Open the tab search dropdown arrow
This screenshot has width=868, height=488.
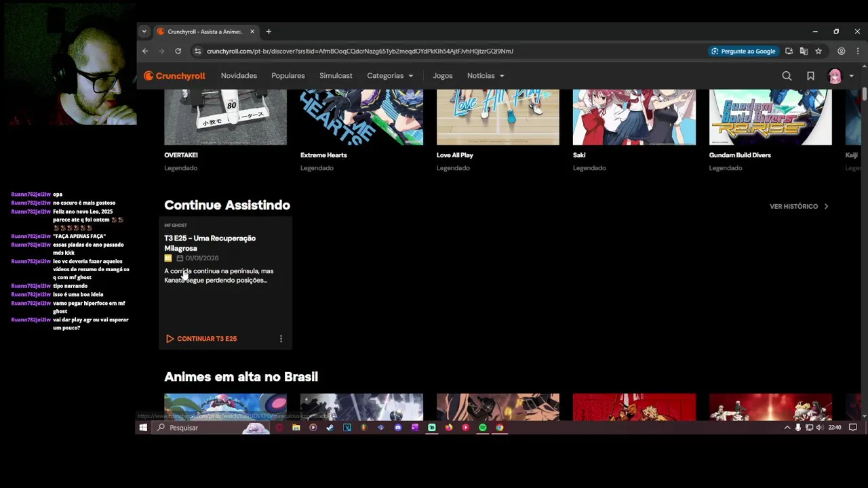[x=144, y=31]
